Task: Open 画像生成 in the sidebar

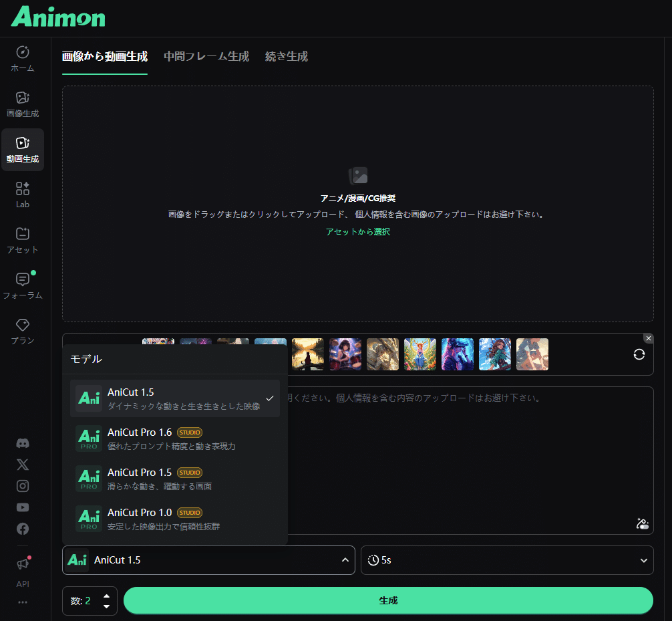Action: coord(22,104)
